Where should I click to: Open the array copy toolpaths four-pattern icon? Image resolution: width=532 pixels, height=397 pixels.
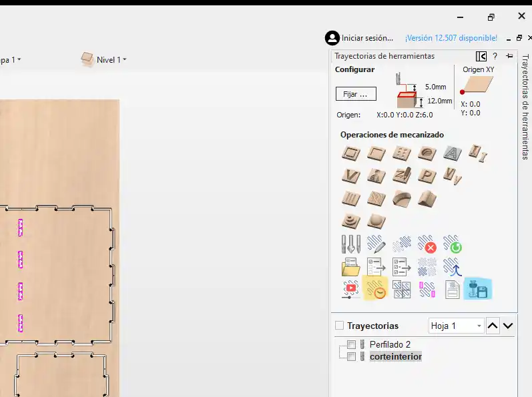[x=427, y=267]
